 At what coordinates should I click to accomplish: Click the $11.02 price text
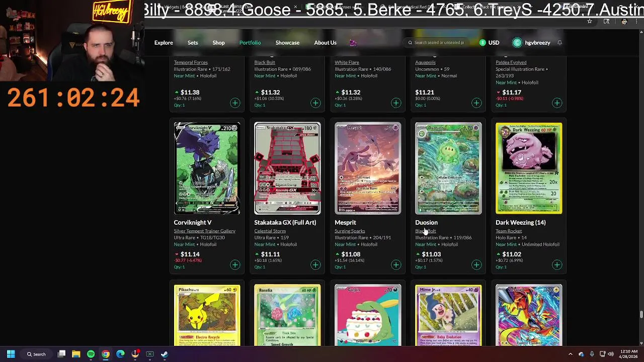point(512,254)
